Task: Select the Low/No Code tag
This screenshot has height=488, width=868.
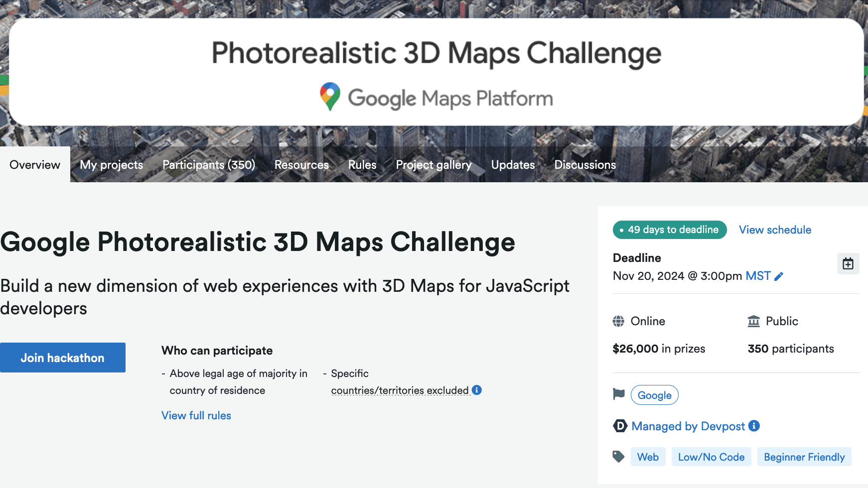Action: pos(711,457)
